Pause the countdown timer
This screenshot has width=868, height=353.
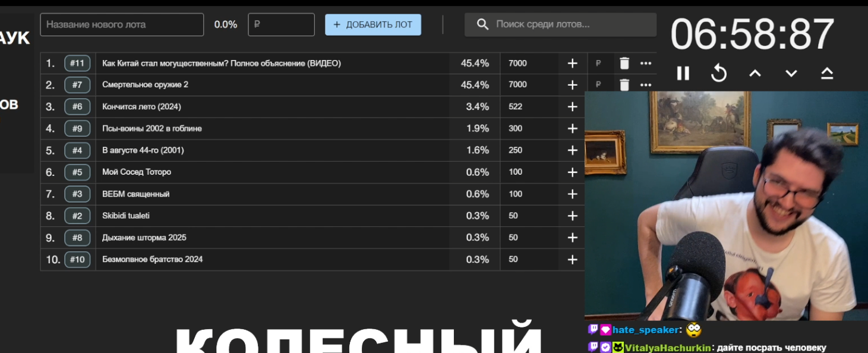[683, 73]
